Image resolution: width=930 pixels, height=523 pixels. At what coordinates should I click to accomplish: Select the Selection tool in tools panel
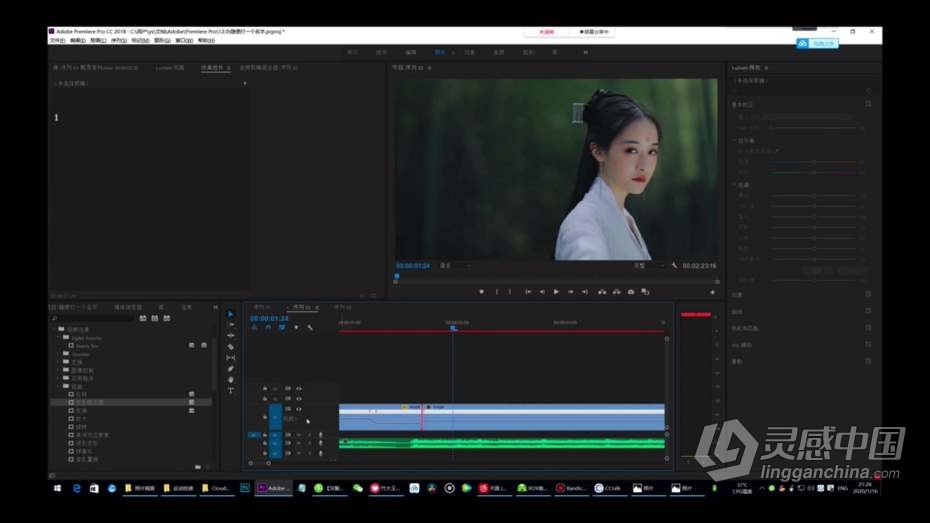(x=231, y=314)
